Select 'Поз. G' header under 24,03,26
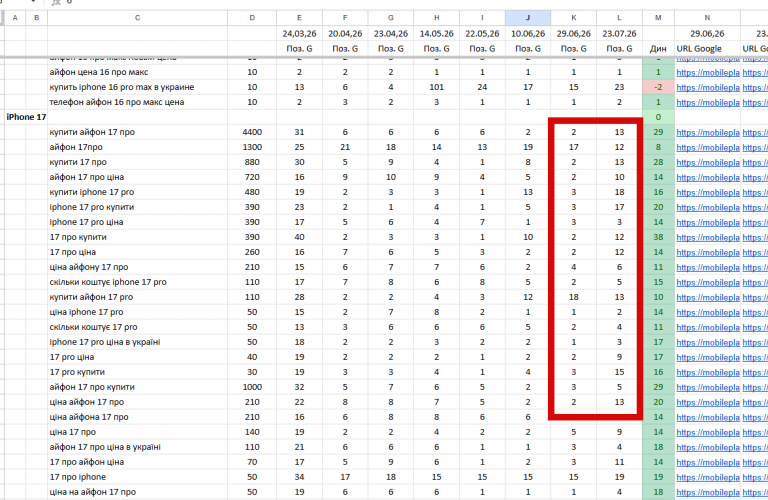The width and height of the screenshot is (768, 500). (x=299, y=48)
